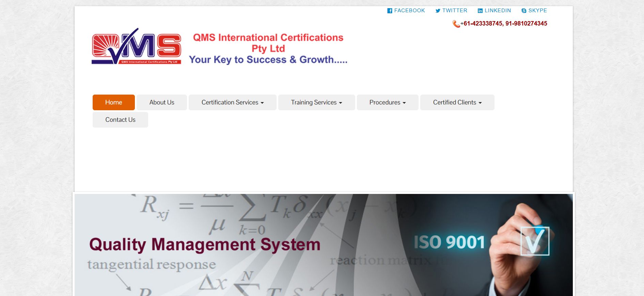The width and height of the screenshot is (644, 296).
Task: Expand the Procedures dropdown caret
Action: (x=404, y=103)
